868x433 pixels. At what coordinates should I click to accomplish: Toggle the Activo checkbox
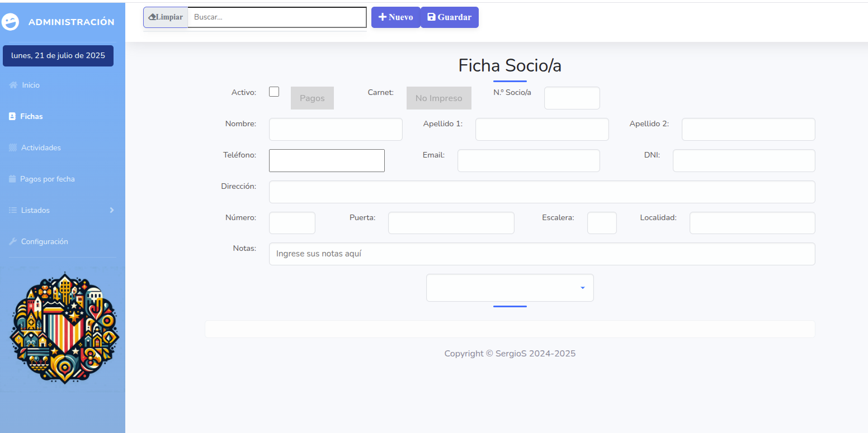274,92
